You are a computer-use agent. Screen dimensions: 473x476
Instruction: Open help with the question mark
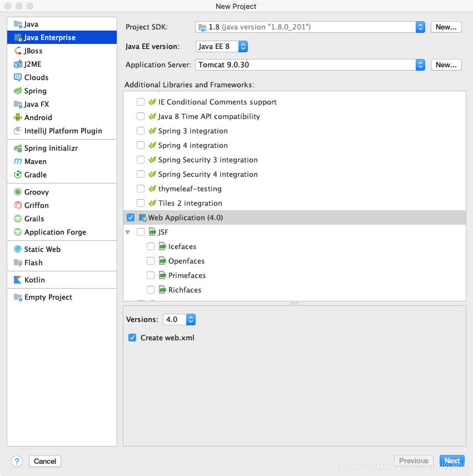pos(17,462)
